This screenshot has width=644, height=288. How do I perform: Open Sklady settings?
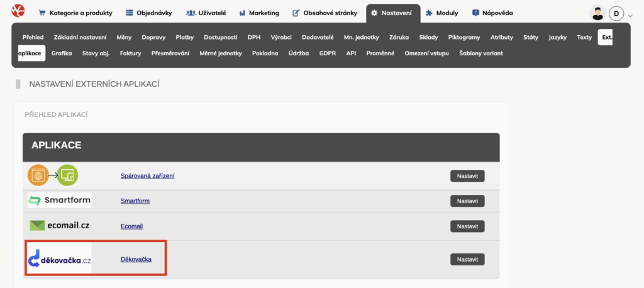point(428,37)
